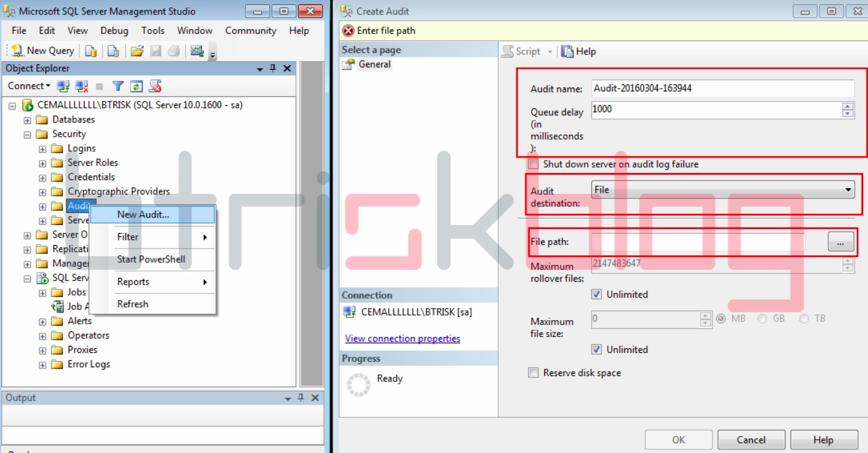Click inside the Audit name text field

coord(722,88)
